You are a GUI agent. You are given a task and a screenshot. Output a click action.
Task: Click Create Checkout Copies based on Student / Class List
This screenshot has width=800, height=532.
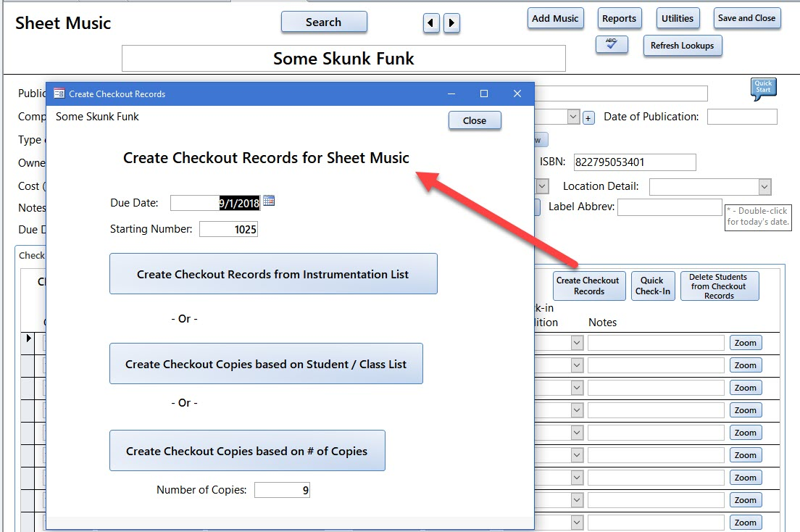click(x=266, y=364)
